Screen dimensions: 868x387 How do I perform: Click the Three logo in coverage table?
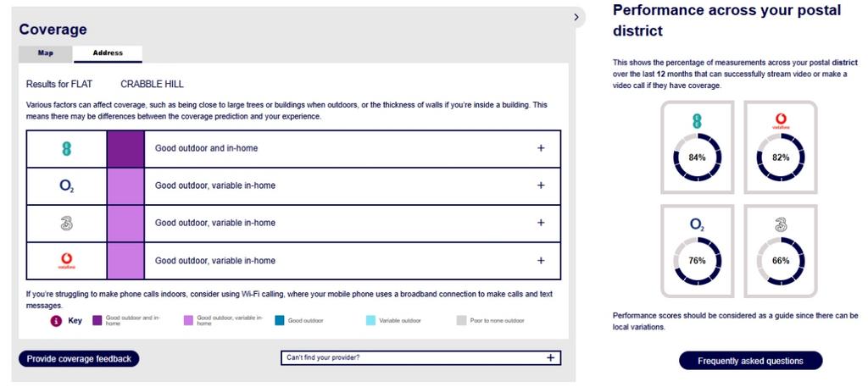pyautogui.click(x=67, y=224)
